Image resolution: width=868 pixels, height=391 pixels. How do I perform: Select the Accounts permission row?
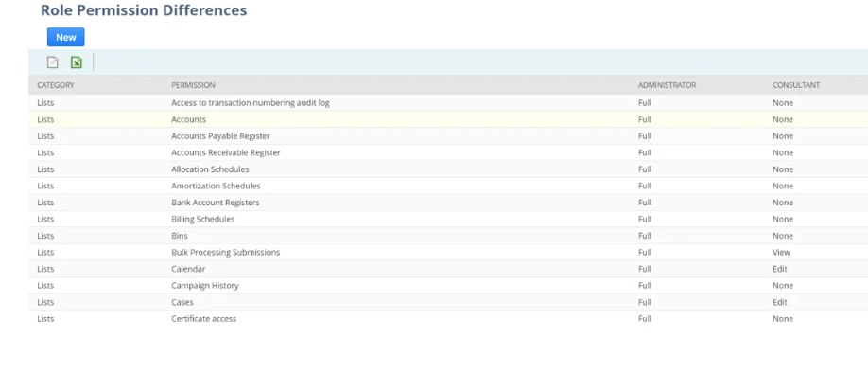[x=188, y=119]
